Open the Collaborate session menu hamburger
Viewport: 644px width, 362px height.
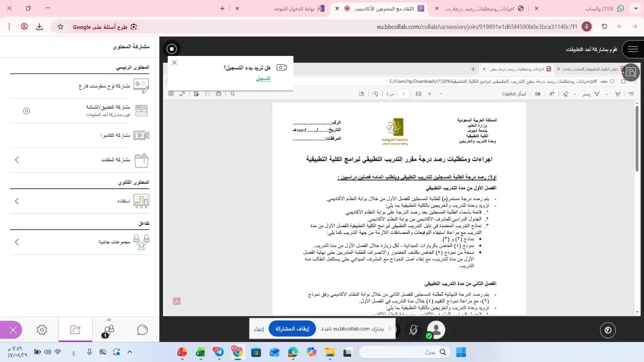coord(633,49)
